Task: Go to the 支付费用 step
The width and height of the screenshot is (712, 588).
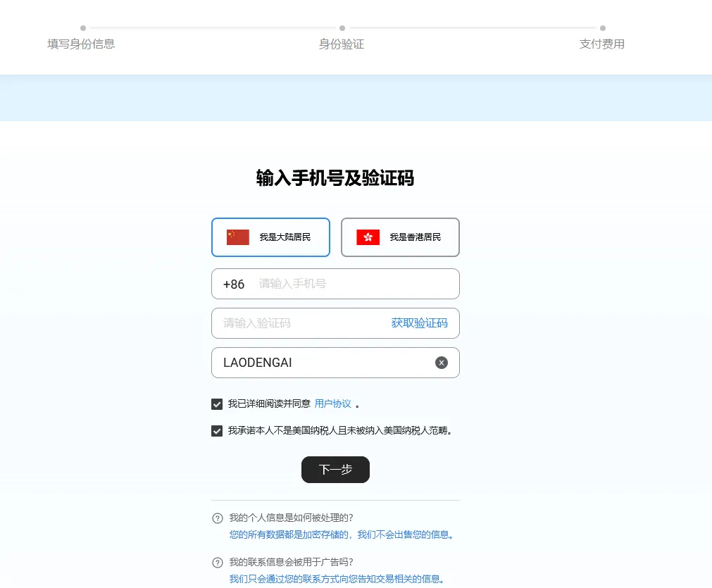Action: [601, 44]
